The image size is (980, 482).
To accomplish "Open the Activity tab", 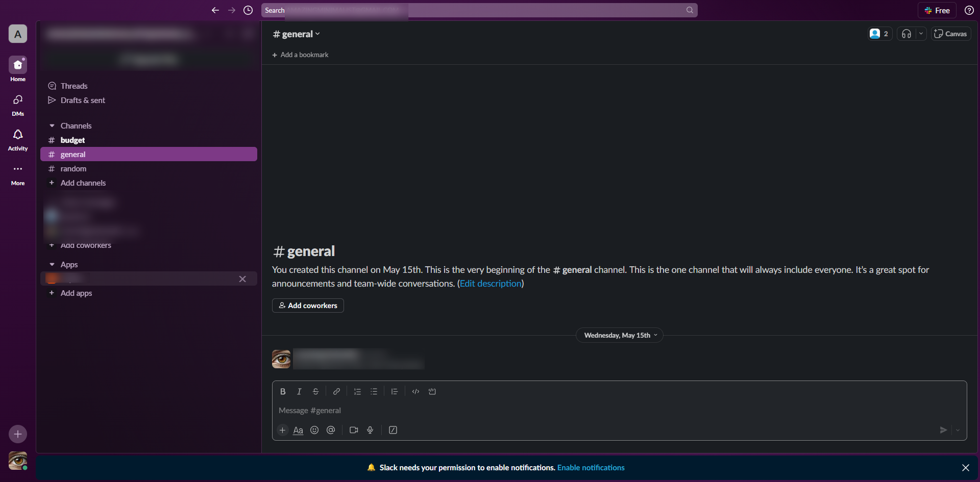I will pyautogui.click(x=18, y=139).
